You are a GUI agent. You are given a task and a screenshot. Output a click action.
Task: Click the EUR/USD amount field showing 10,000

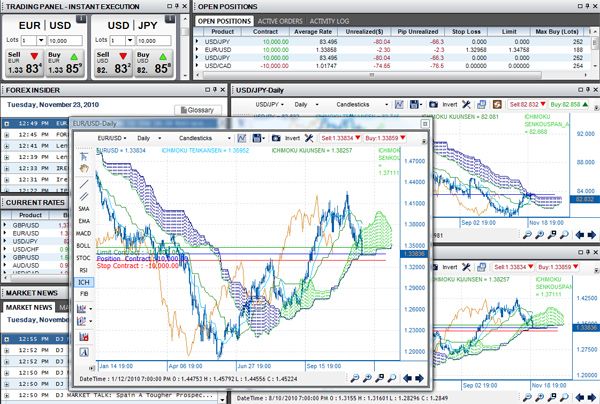tap(65, 41)
